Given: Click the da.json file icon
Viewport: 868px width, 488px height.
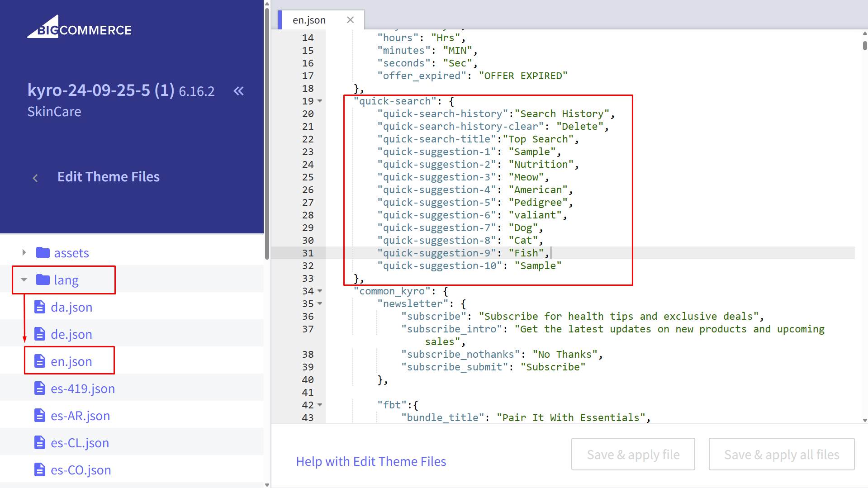Looking at the screenshot, I should coord(40,307).
